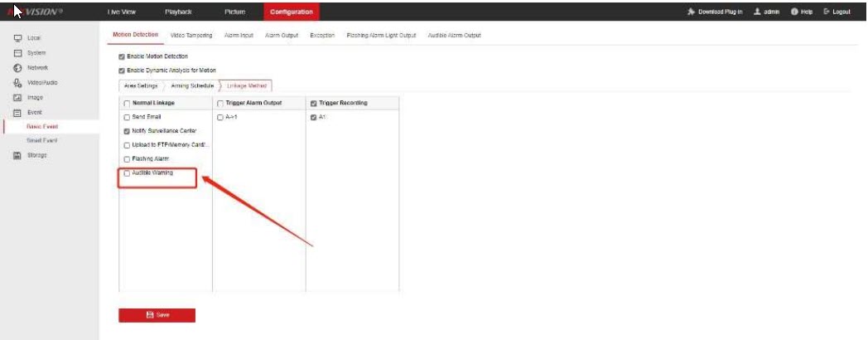
Task: Click the Logout link
Action: coord(837,12)
